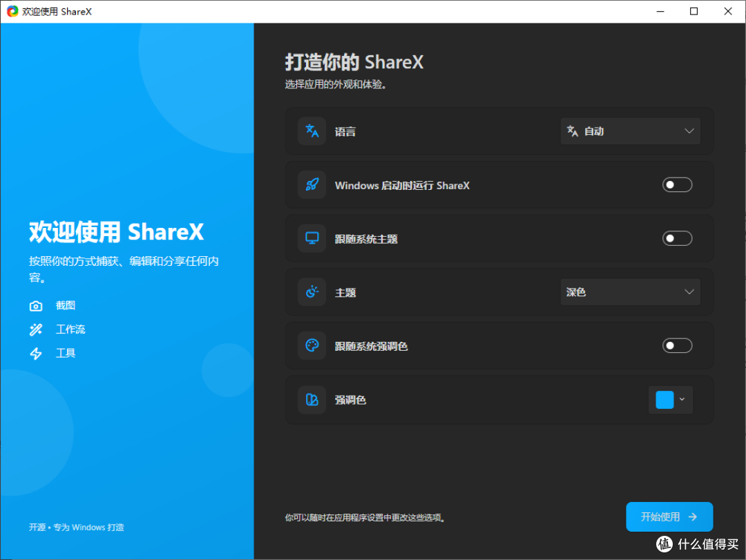Click the translate icon inside language dropdown
The height and width of the screenshot is (560, 746).
(573, 131)
